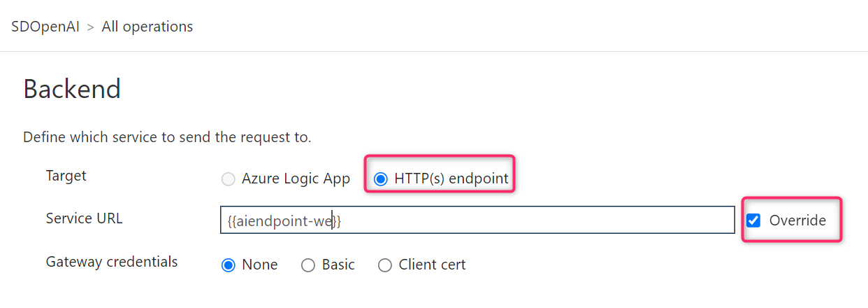Click the 'Azure Logic App' label text
Viewport: 868px width, 308px height.
click(296, 178)
